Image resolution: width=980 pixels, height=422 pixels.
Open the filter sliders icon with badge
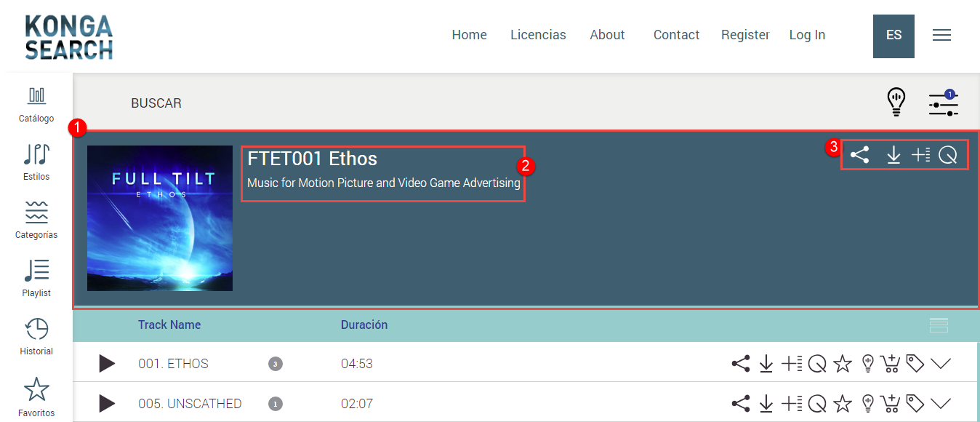click(x=943, y=103)
